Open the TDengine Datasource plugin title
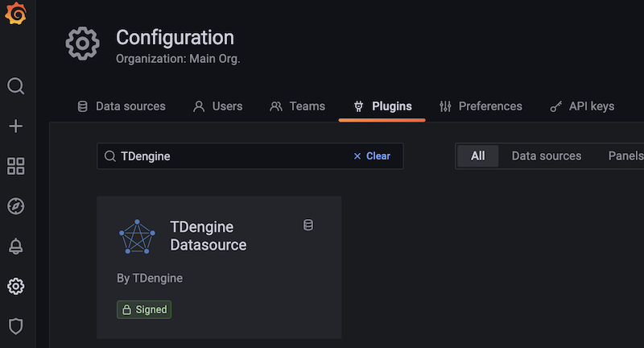The width and height of the screenshot is (644, 348). tap(208, 236)
